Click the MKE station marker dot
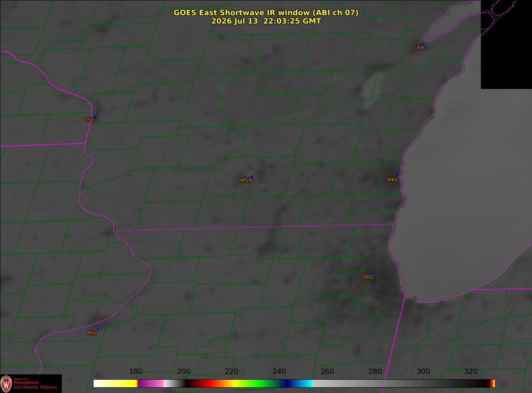532x393 pixels. tap(398, 176)
